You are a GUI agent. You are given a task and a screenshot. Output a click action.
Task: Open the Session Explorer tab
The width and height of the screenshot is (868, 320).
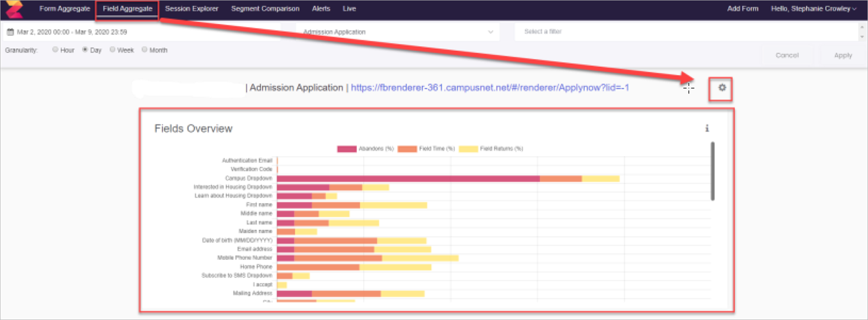[x=191, y=9]
